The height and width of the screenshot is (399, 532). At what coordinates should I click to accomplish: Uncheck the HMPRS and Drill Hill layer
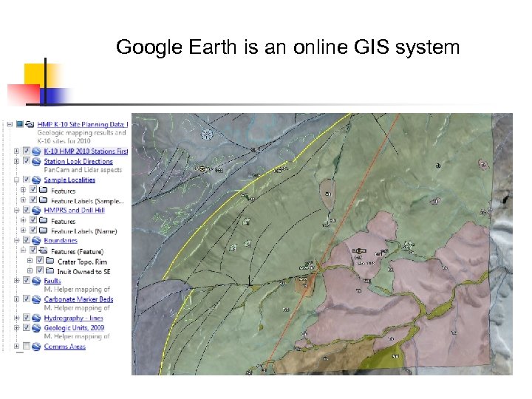[x=27, y=210]
